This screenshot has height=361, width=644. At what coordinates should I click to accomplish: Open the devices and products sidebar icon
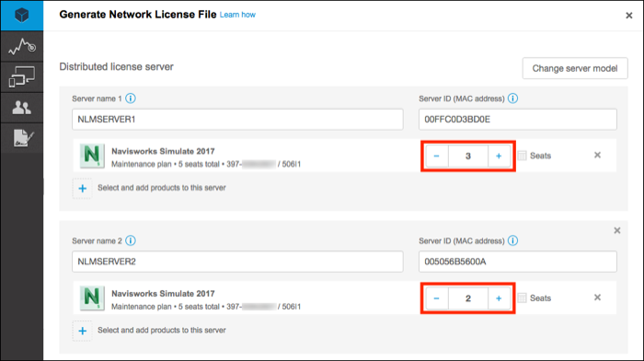tap(22, 76)
